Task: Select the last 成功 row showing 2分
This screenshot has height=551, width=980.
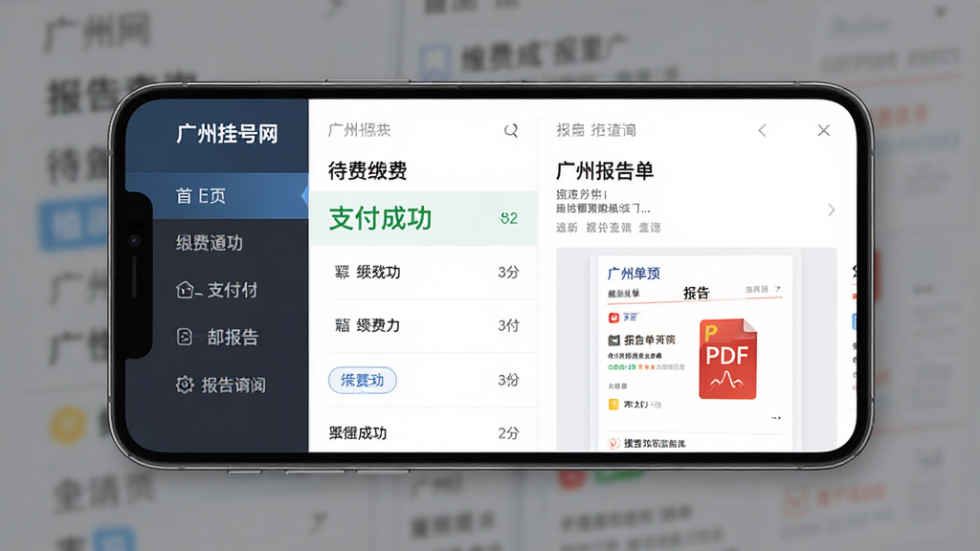Action: [x=424, y=432]
